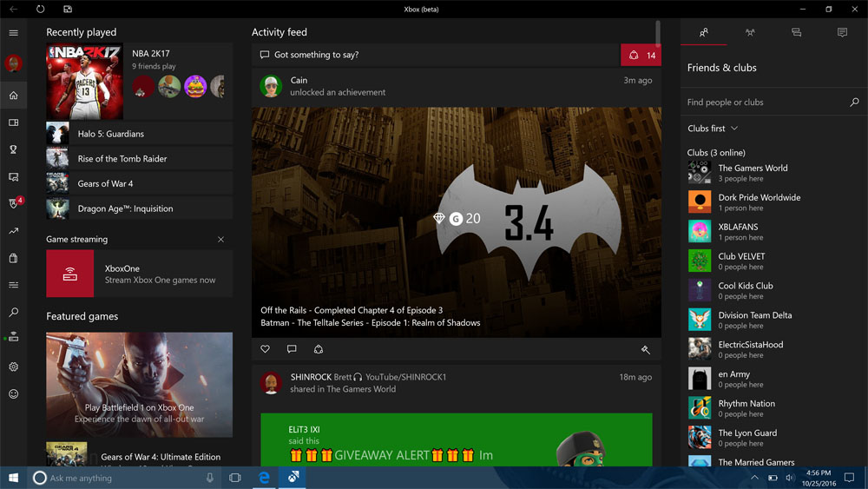
Task: Open the Store bag icon in sidebar
Action: click(x=13, y=258)
